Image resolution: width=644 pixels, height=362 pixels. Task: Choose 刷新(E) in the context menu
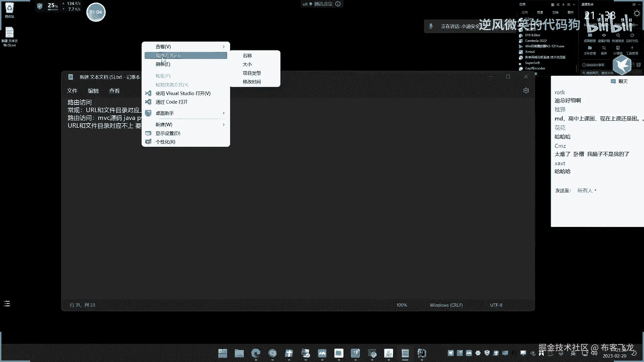click(x=163, y=64)
